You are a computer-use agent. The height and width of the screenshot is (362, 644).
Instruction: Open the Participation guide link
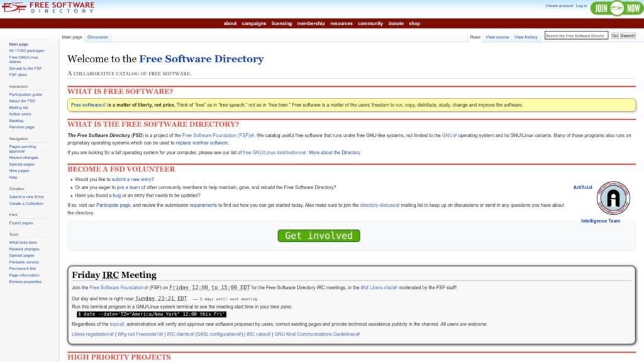click(x=25, y=94)
